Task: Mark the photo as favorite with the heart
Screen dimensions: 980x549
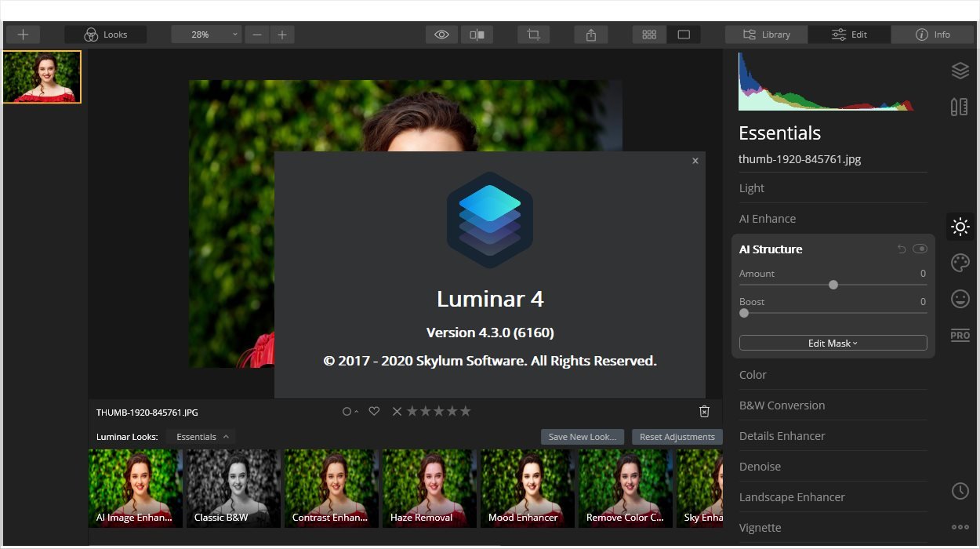Action: (x=374, y=411)
